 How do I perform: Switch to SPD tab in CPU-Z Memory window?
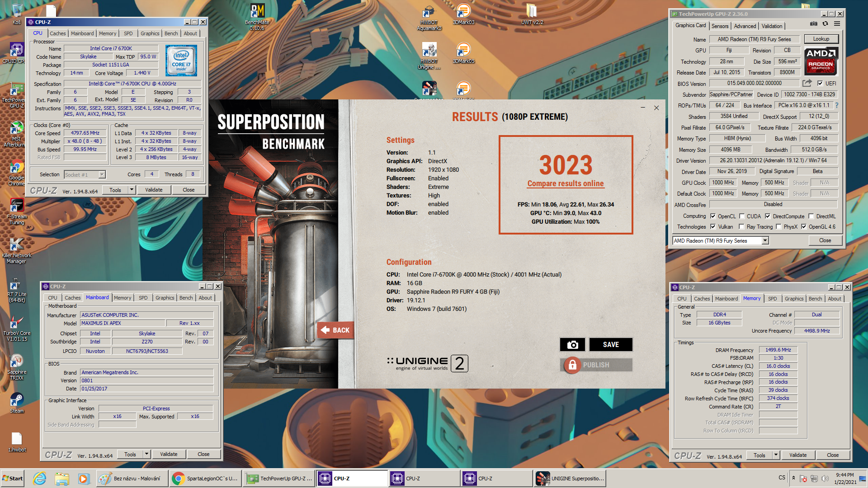click(772, 299)
